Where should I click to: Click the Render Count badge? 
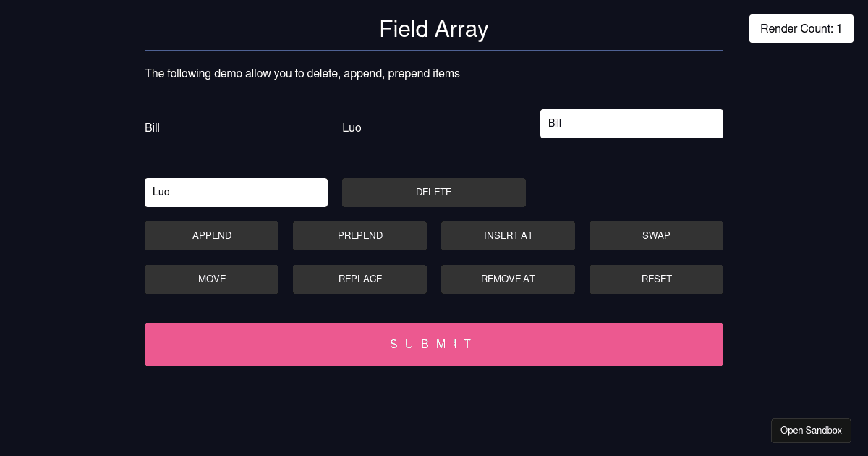pos(801,28)
